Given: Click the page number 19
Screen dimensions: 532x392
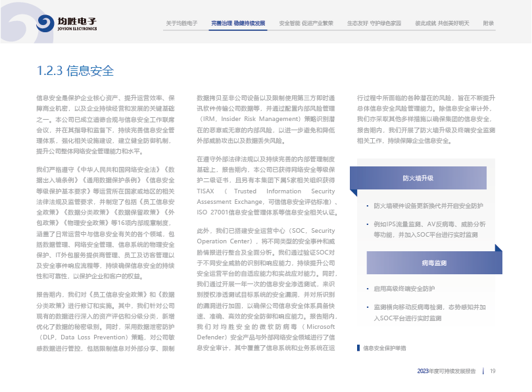Looking at the screenshot, I should pos(493,371).
